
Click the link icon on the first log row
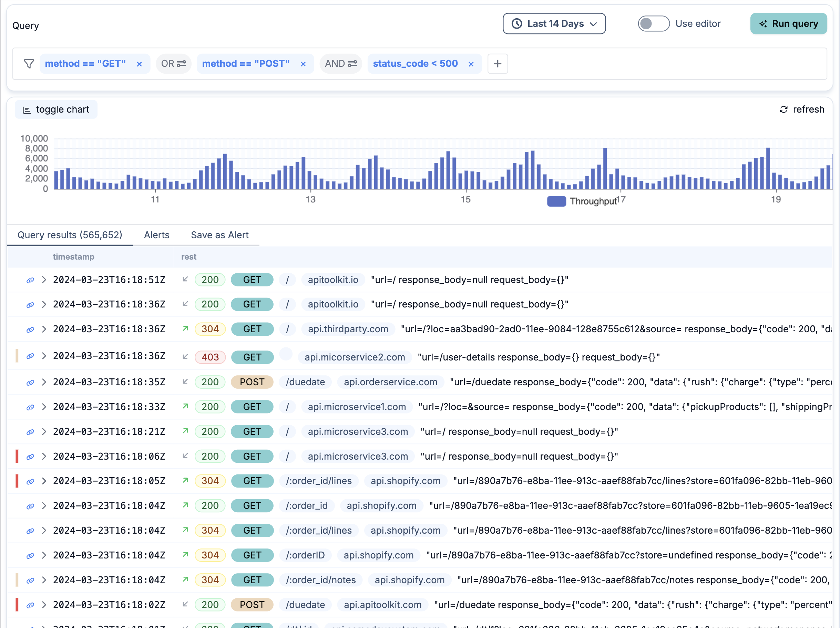click(x=30, y=280)
